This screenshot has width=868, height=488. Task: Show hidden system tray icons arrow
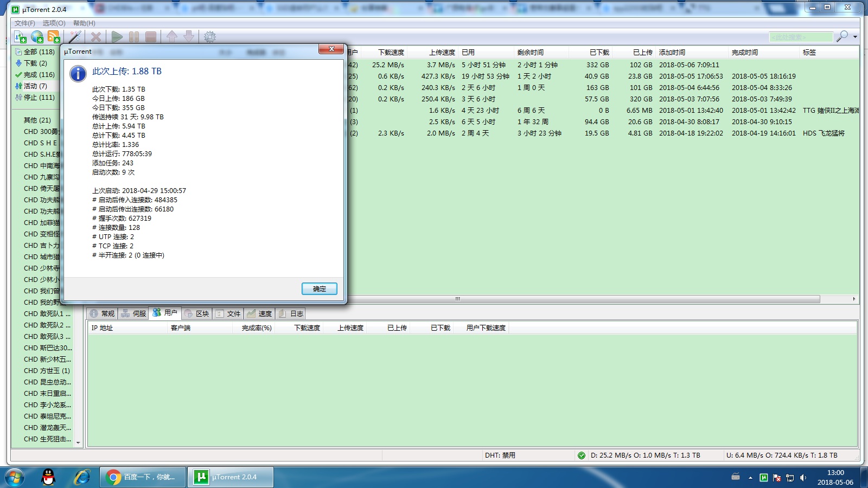click(750, 478)
